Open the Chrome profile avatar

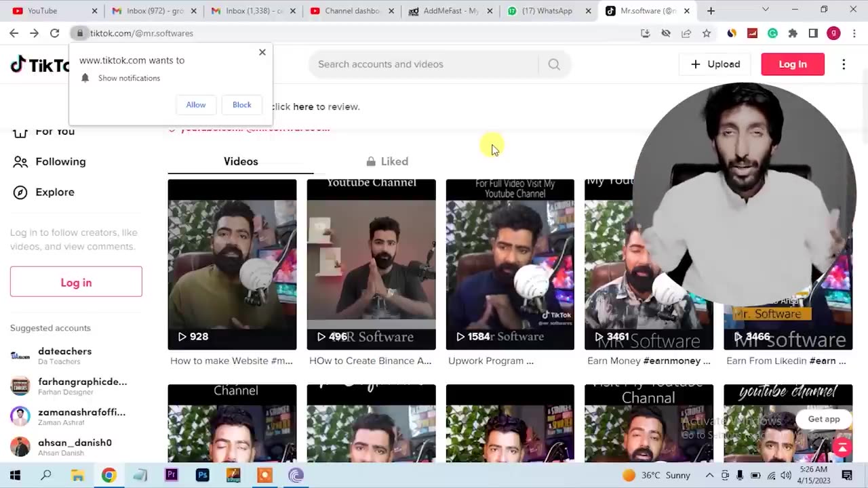coord(834,33)
